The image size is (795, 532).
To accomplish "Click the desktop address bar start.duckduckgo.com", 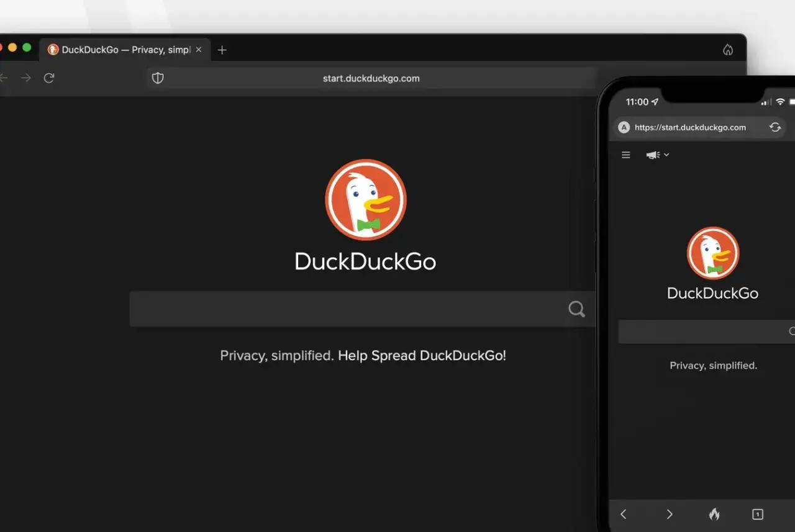I will pos(371,78).
